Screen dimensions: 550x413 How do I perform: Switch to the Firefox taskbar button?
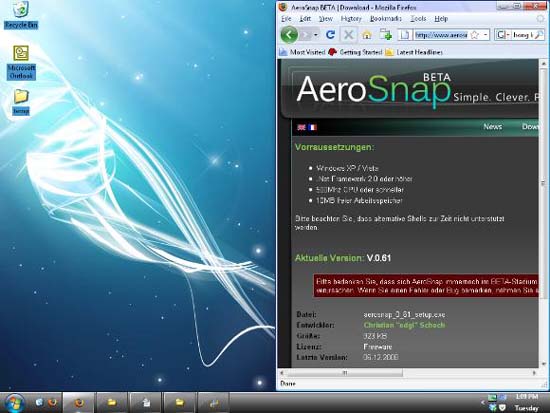(79, 402)
